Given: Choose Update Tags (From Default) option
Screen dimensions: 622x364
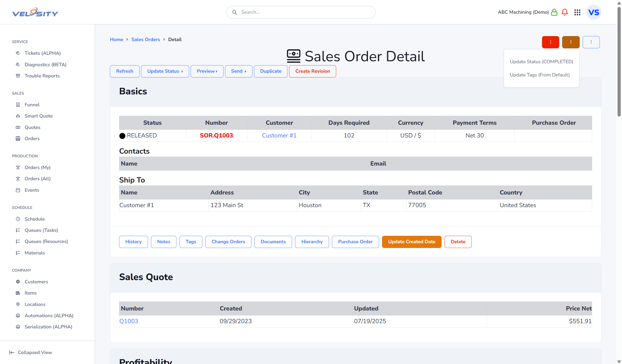Looking at the screenshot, I should coord(540,75).
